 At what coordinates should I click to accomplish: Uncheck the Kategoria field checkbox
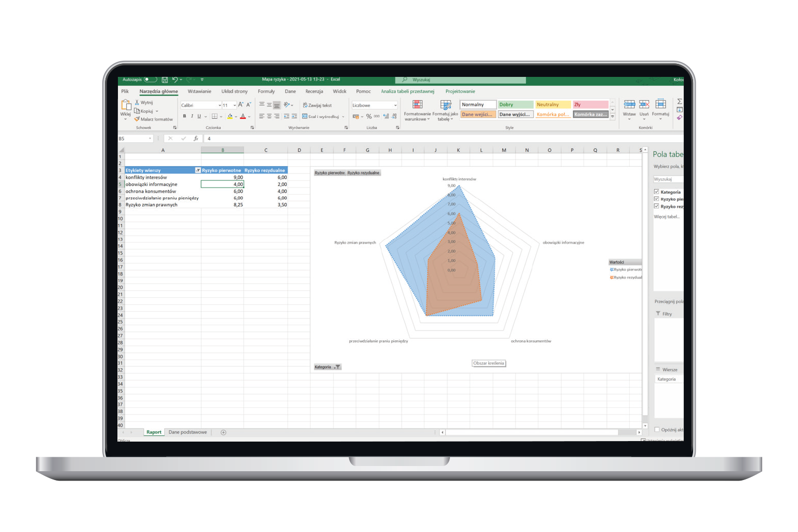coord(656,192)
